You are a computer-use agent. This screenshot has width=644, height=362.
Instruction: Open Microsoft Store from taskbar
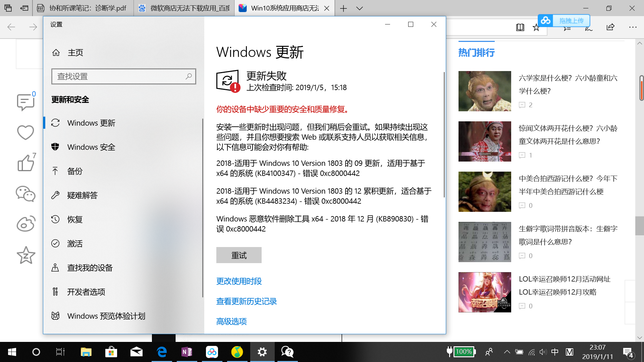point(111,352)
